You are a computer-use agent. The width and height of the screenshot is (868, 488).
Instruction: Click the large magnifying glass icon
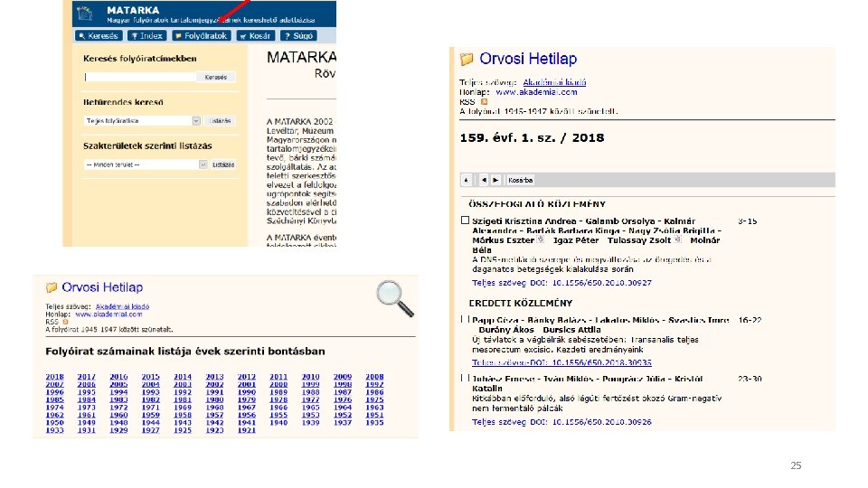[395, 298]
